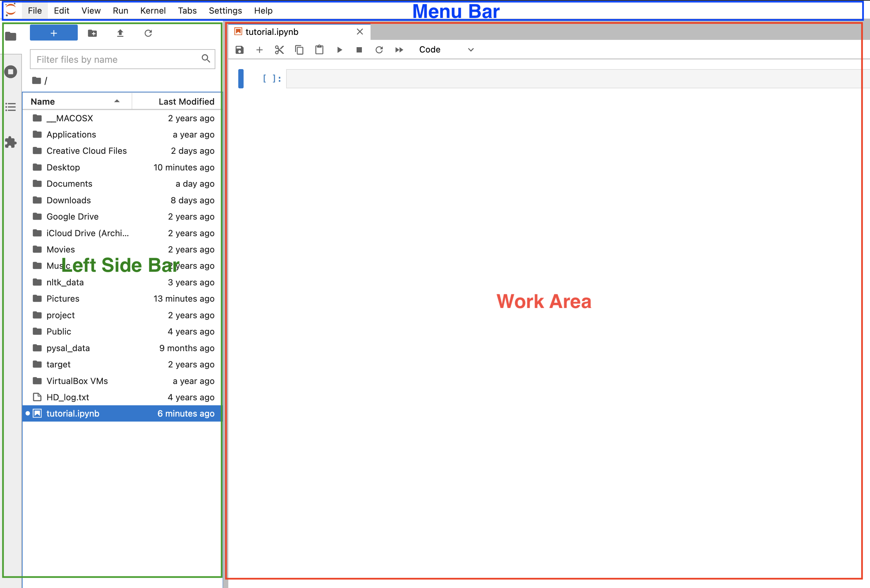Screen dimensions: 870x588
Task: Open the Code cell type dropdown
Action: [x=446, y=50]
